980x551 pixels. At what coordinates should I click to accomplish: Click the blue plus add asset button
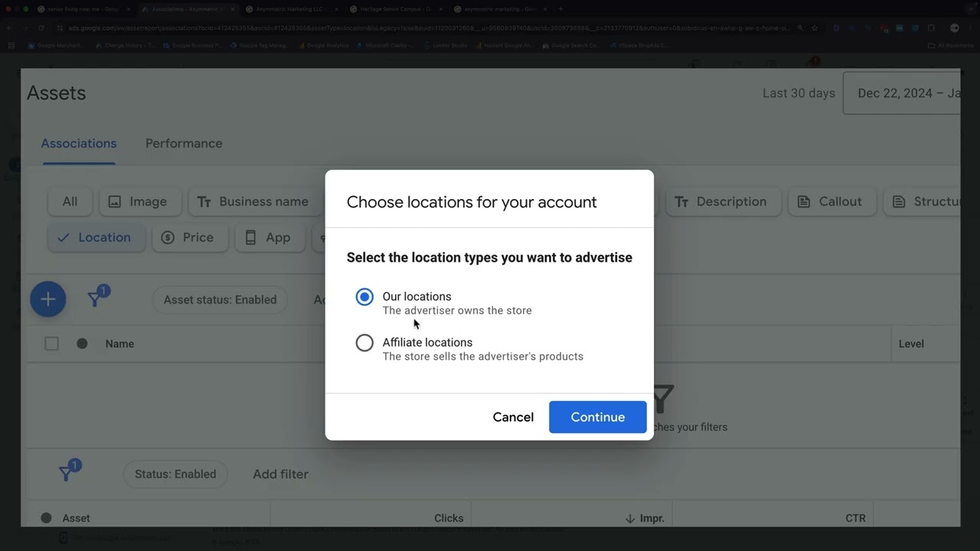[47, 299]
